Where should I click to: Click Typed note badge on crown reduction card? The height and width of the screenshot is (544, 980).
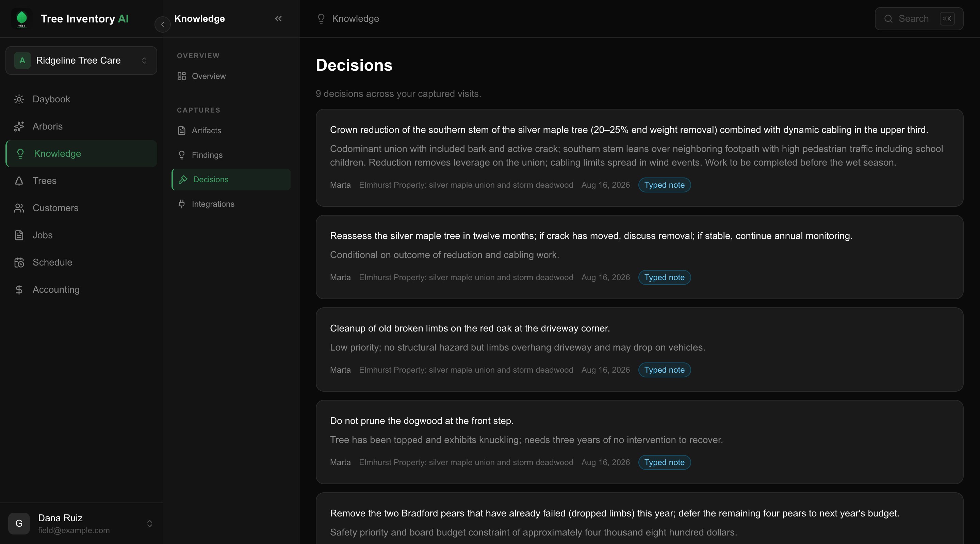tap(664, 185)
